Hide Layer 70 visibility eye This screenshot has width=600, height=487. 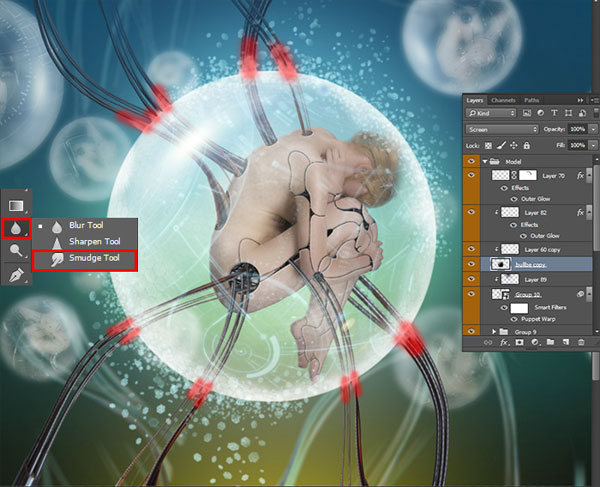pyautogui.click(x=471, y=175)
